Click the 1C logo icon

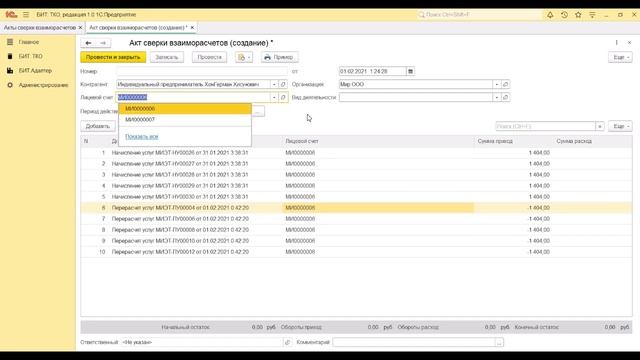[x=11, y=15]
